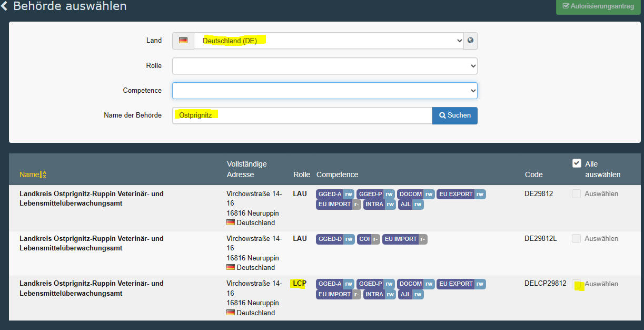Open the Land dropdown showing Deutschland (DE)
This screenshot has height=330, width=644.
[329, 41]
